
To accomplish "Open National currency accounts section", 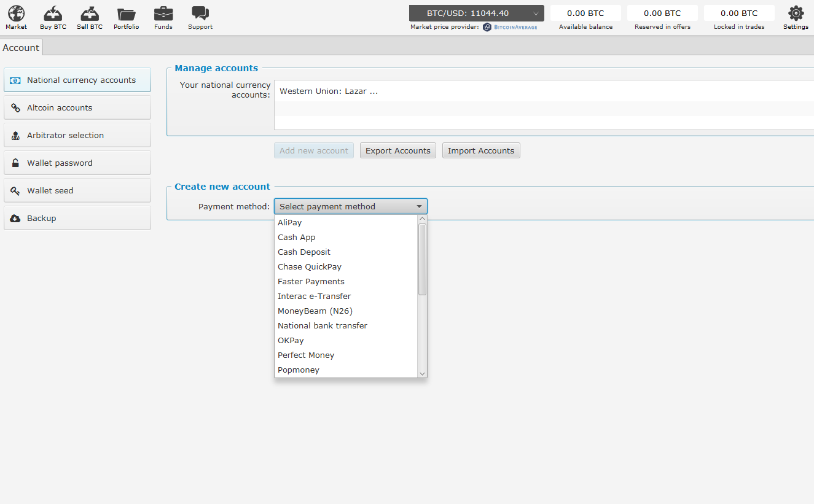I will (77, 80).
